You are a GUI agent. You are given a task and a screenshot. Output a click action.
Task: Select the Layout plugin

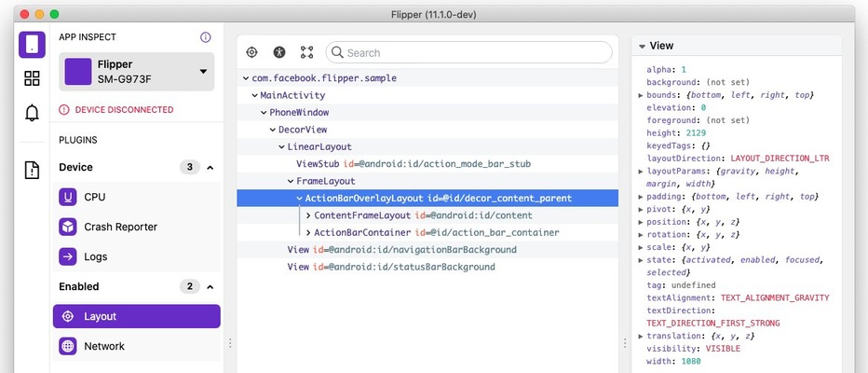click(137, 316)
